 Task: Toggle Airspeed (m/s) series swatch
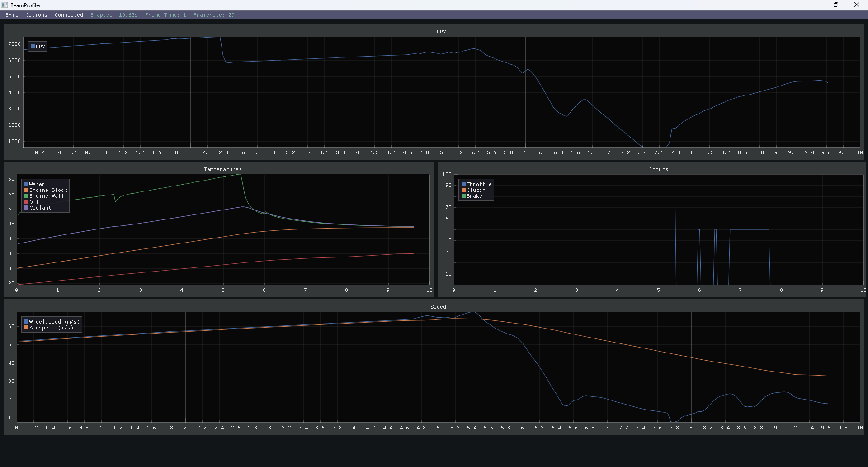26,328
